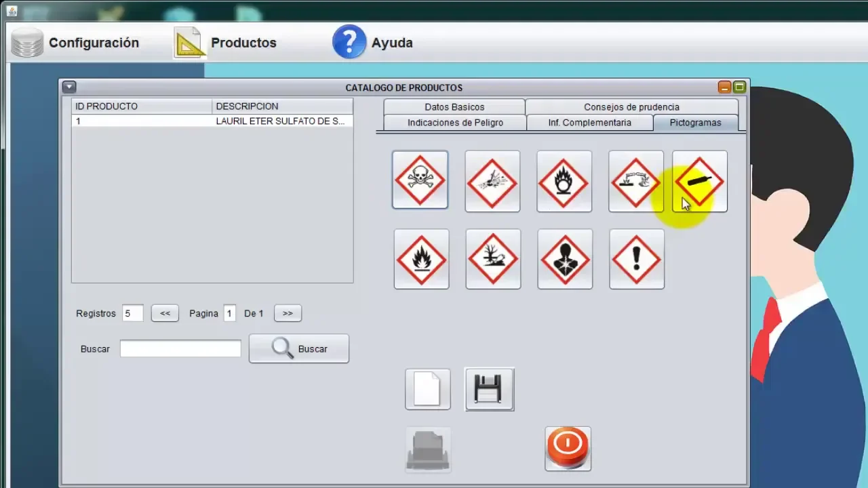Open the window menu dropdown arrow
The height and width of the screenshot is (488, 868).
tap(68, 87)
